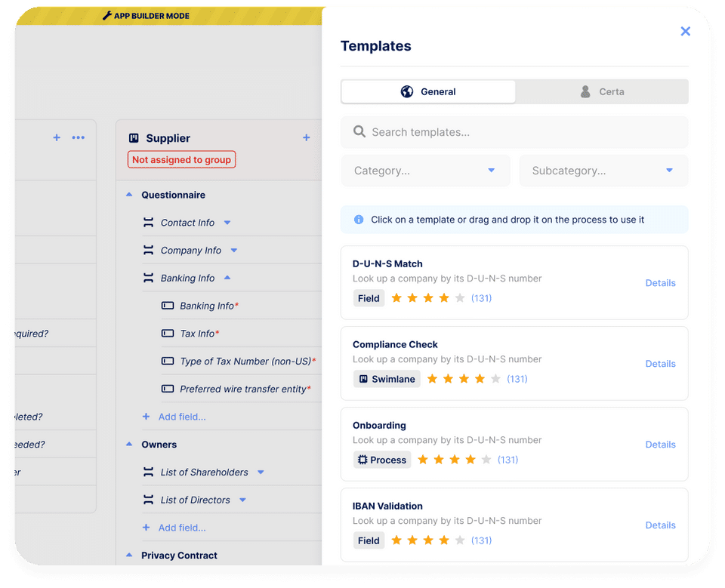Click the Type of Tax Number field icon

click(x=168, y=361)
